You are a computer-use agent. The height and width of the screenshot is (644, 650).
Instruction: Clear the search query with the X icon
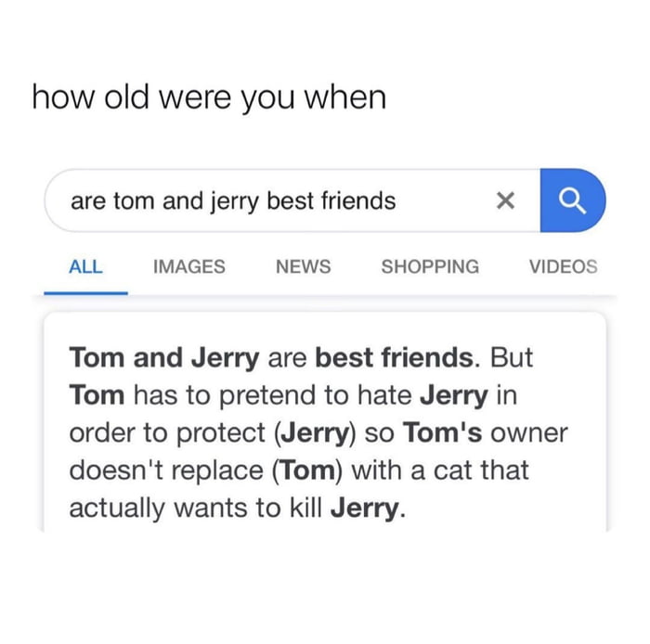(505, 200)
